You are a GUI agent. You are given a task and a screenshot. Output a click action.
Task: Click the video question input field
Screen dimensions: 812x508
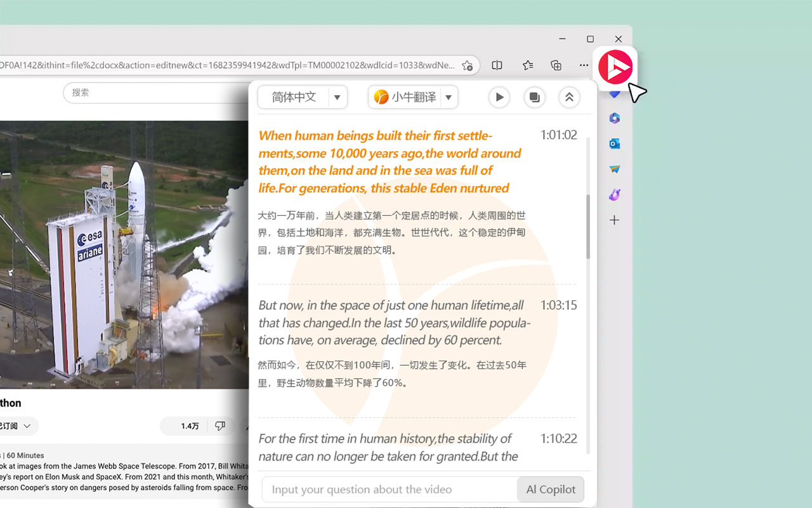pyautogui.click(x=387, y=489)
